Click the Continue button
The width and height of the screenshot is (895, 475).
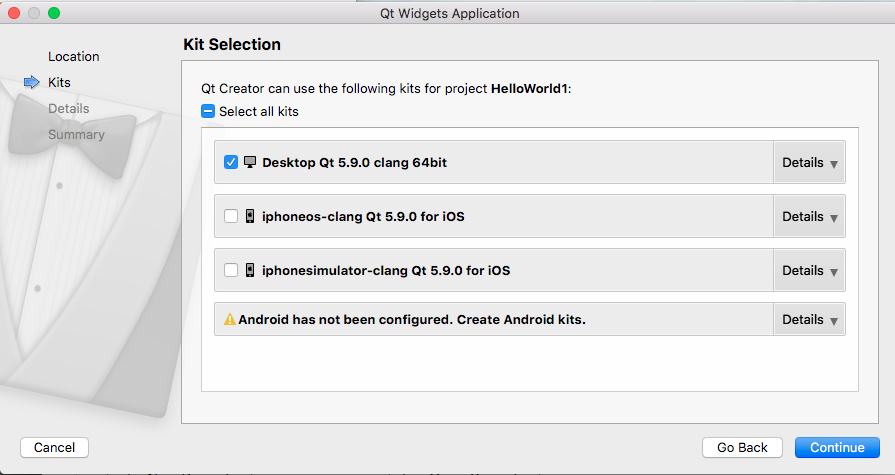pos(837,448)
